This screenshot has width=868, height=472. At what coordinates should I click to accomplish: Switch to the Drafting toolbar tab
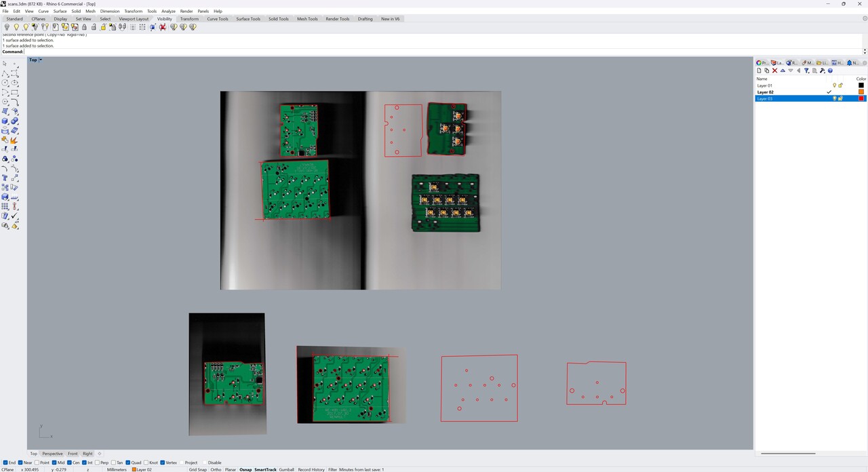[366, 19]
